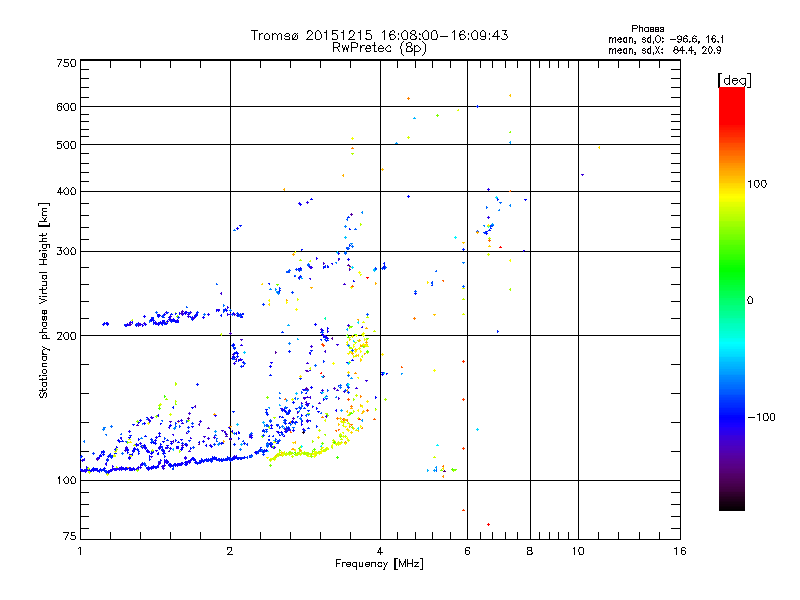Image resolution: width=800 pixels, height=600 pixels.
Task: Click the y-axis tick label '300'
Action: tap(67, 251)
